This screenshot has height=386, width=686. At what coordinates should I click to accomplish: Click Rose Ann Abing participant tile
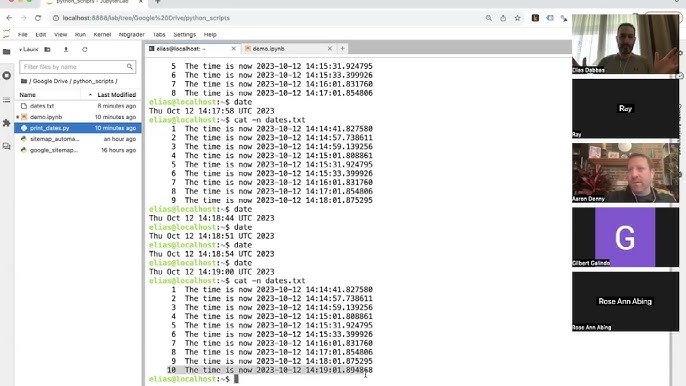coord(626,302)
